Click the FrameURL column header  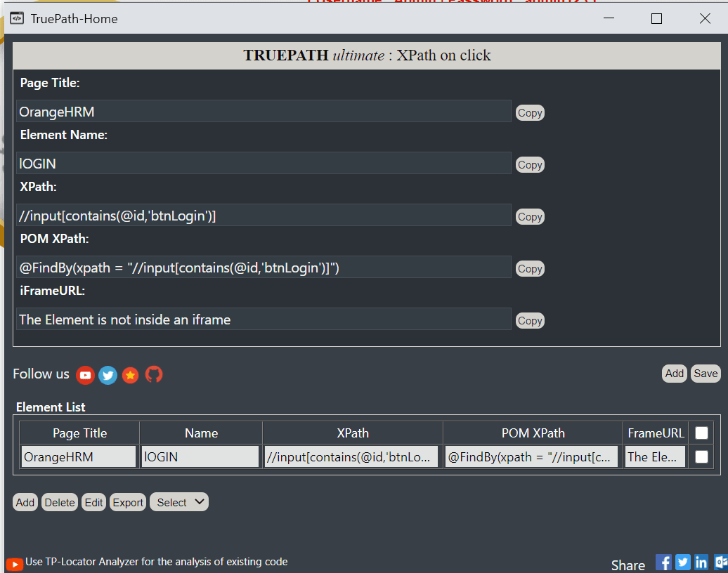coord(656,433)
